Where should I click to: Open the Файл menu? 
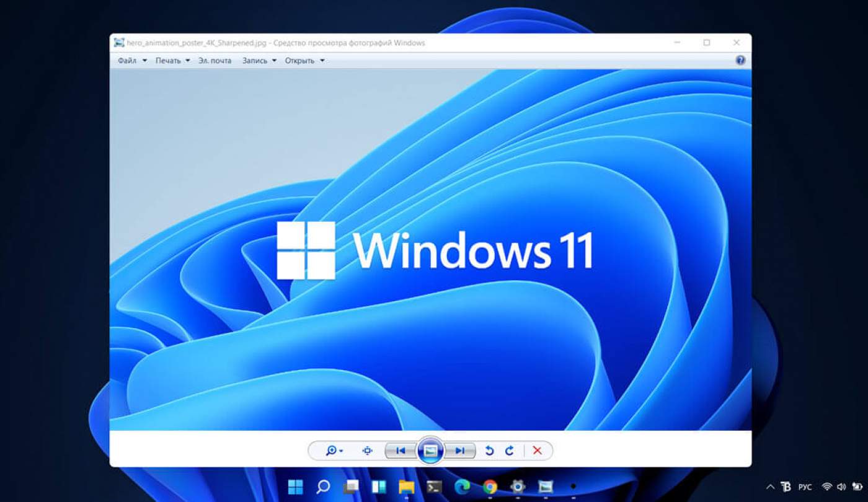coord(132,61)
